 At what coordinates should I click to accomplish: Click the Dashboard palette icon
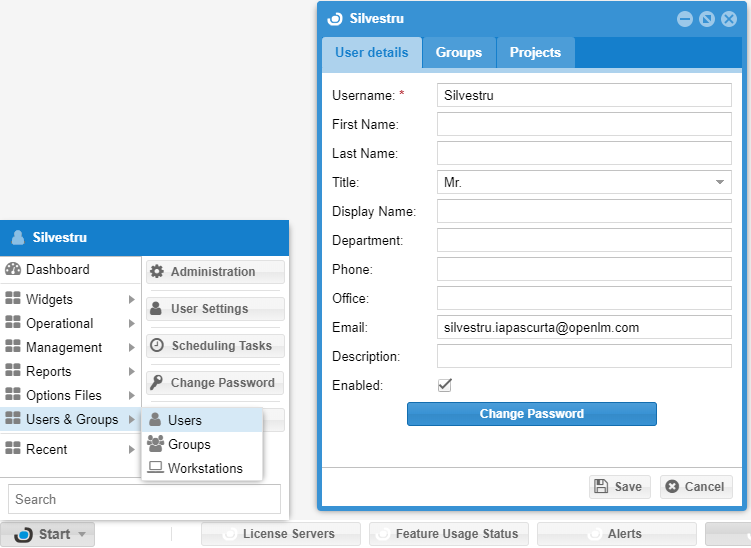pyautogui.click(x=13, y=270)
